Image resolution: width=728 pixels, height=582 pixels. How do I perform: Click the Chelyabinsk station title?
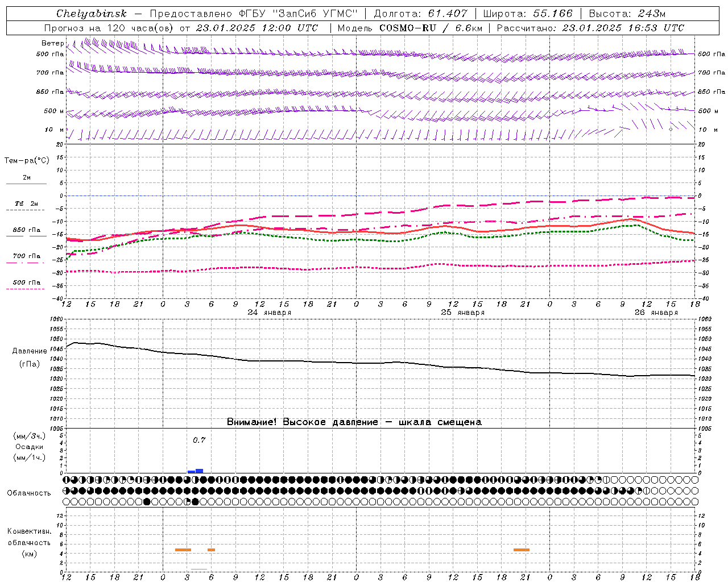(x=92, y=14)
